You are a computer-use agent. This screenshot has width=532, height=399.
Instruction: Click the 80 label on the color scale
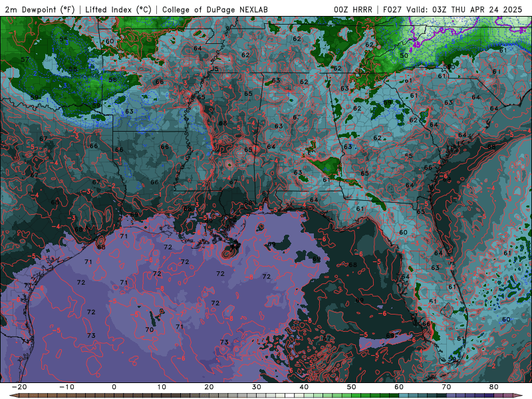pyautogui.click(x=494, y=387)
